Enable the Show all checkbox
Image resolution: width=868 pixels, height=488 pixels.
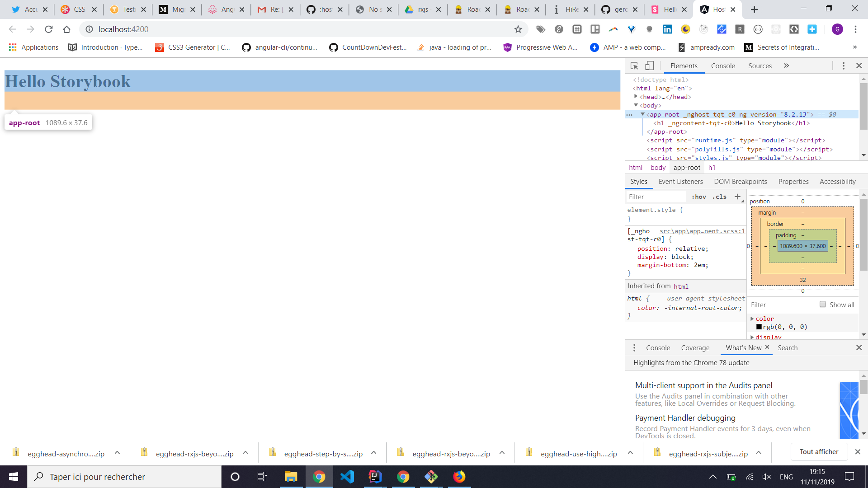823,305
